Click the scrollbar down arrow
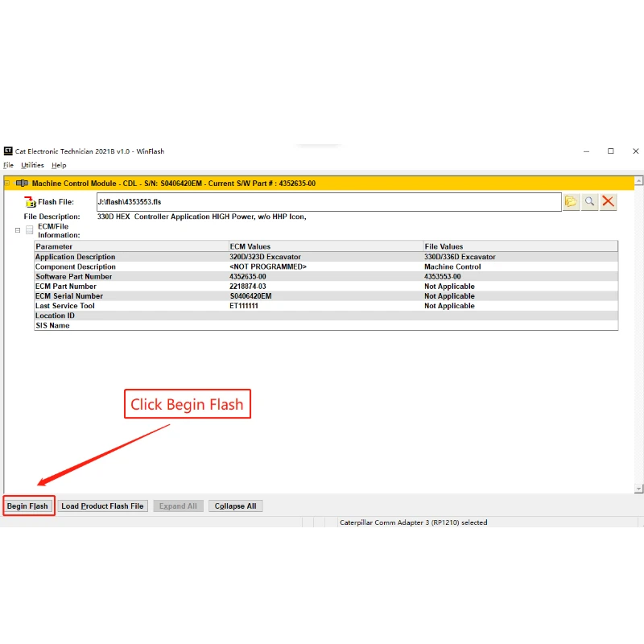The image size is (644, 644). click(638, 489)
